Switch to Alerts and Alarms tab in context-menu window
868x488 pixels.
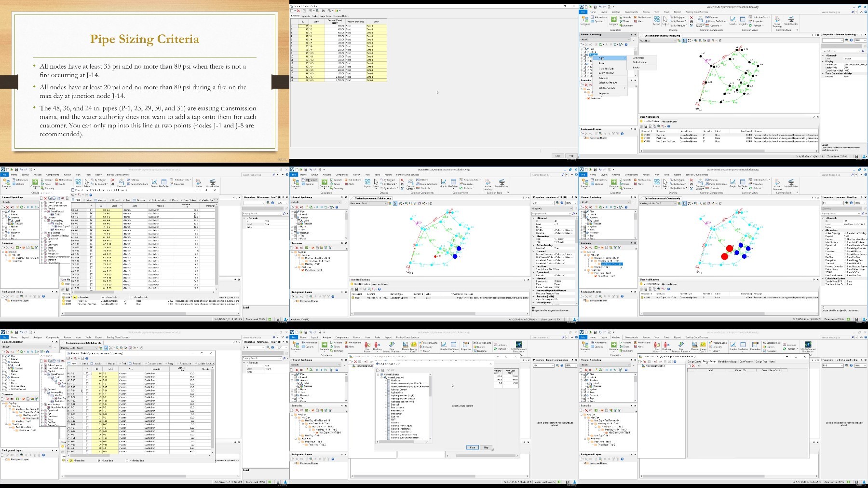pyautogui.click(x=669, y=122)
